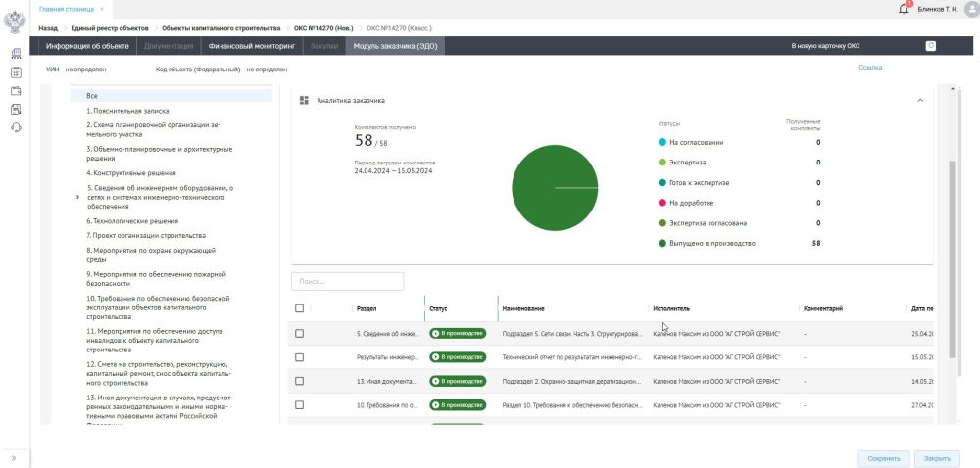Click the refresh icon in the dark tab bar
This screenshot has height=468, width=980.
click(x=930, y=45)
